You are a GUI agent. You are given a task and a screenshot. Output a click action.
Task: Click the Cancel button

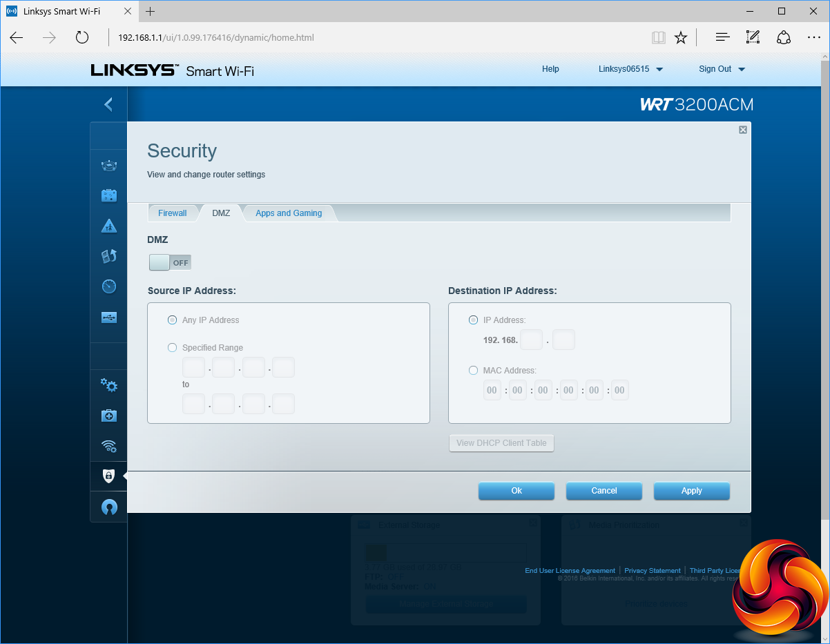[604, 491]
